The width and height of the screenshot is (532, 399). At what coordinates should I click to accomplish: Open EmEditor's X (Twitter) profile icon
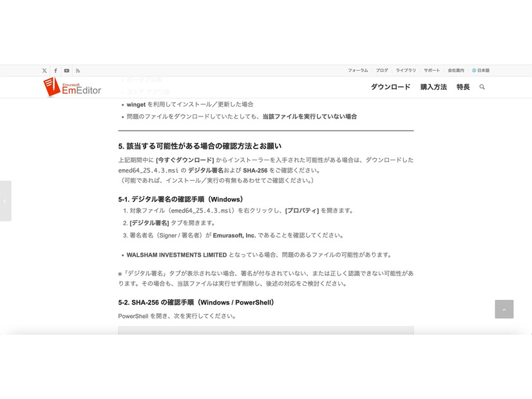(44, 71)
